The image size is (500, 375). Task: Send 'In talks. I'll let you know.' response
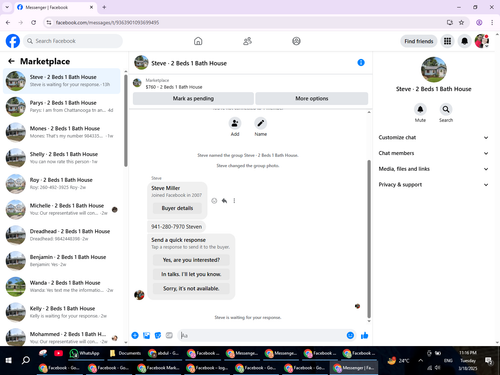tap(191, 274)
